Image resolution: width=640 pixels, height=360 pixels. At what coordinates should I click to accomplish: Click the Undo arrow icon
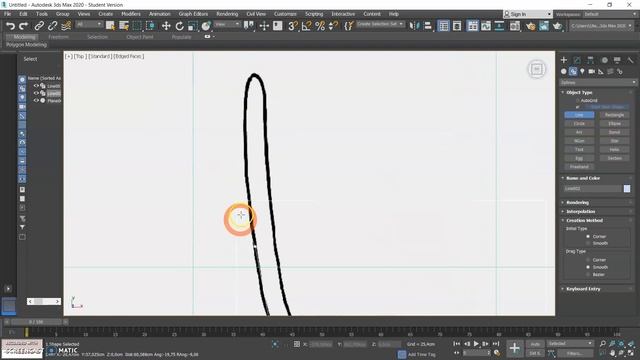point(10,26)
